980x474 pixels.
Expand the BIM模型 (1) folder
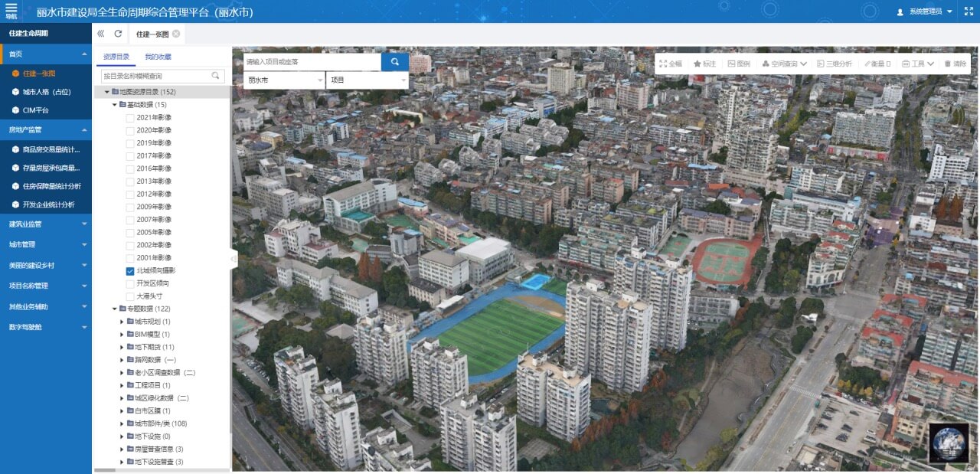click(x=121, y=335)
